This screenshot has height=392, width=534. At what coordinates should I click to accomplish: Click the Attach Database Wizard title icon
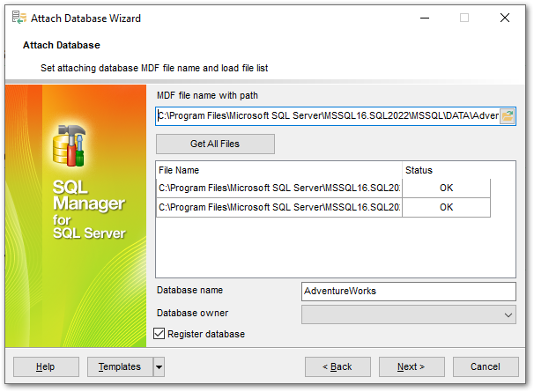coord(19,18)
